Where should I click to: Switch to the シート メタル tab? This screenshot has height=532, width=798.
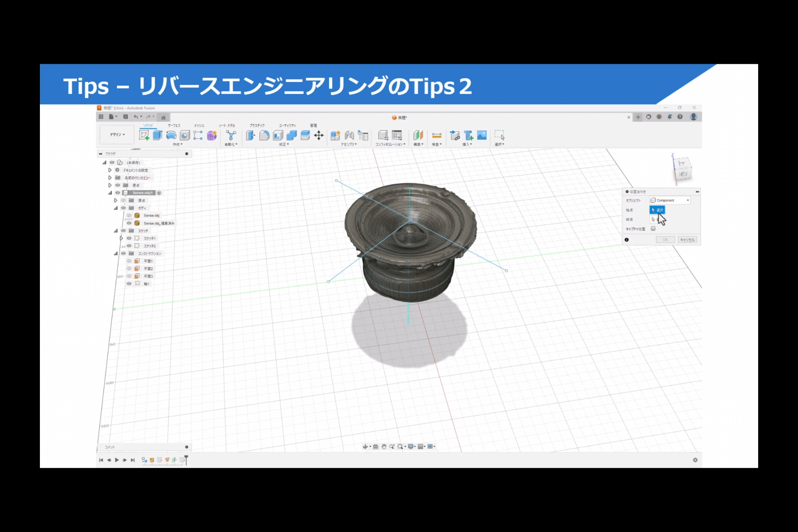point(227,126)
